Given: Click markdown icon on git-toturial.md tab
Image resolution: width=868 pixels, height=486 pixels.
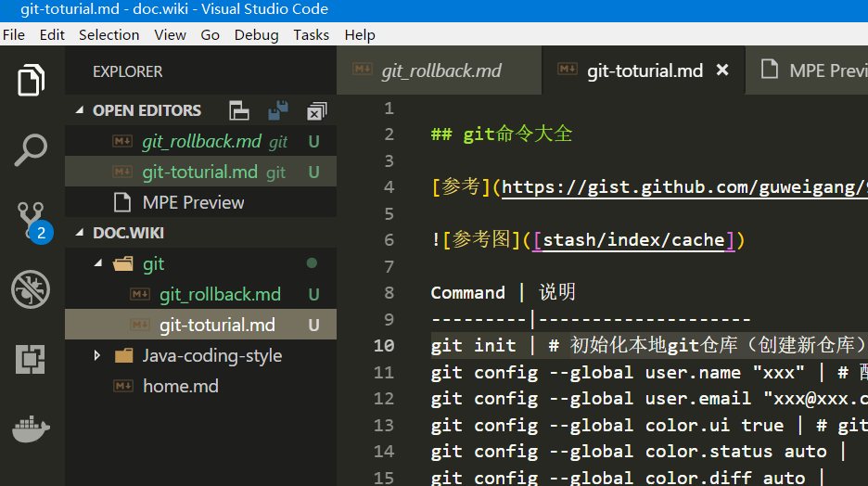Looking at the screenshot, I should click(568, 70).
